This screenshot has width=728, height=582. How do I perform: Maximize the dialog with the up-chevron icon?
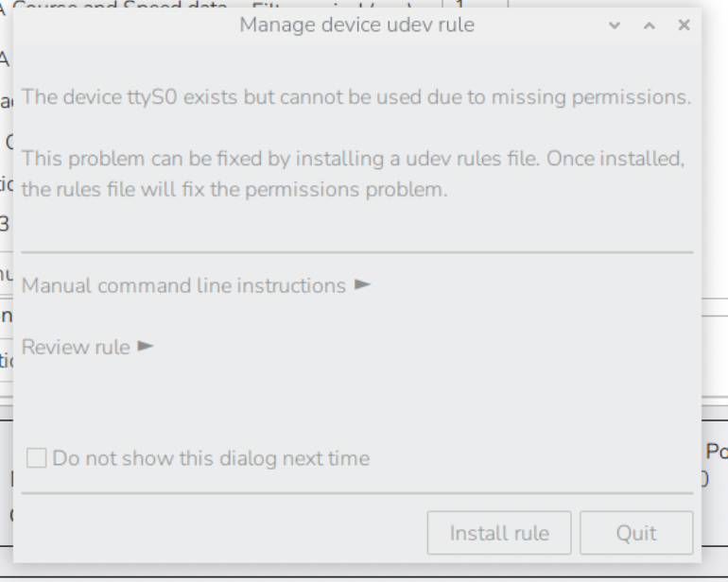650,26
